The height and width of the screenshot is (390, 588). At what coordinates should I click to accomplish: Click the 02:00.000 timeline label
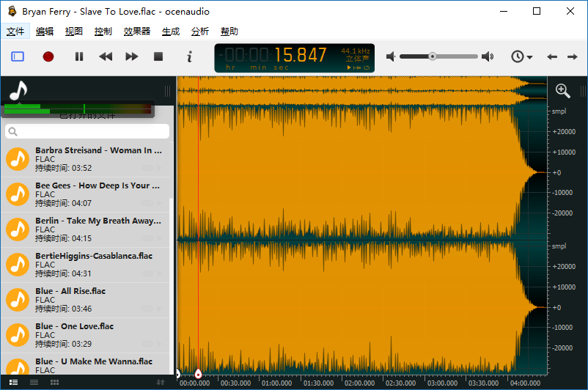point(359,383)
